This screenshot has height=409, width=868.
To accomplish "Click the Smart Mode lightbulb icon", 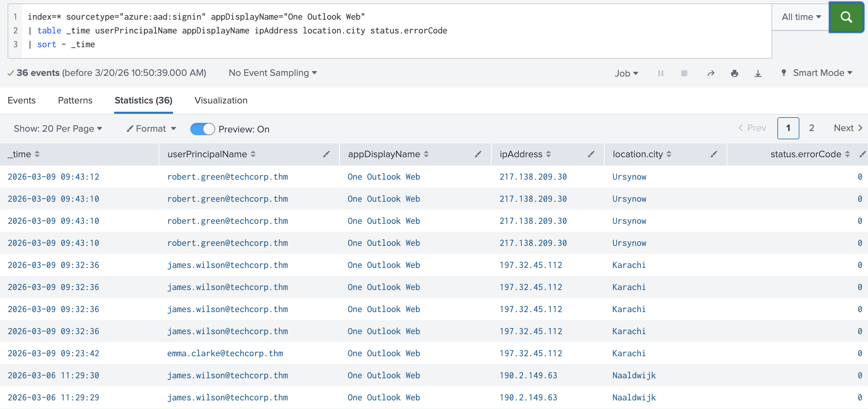I will click(x=784, y=73).
